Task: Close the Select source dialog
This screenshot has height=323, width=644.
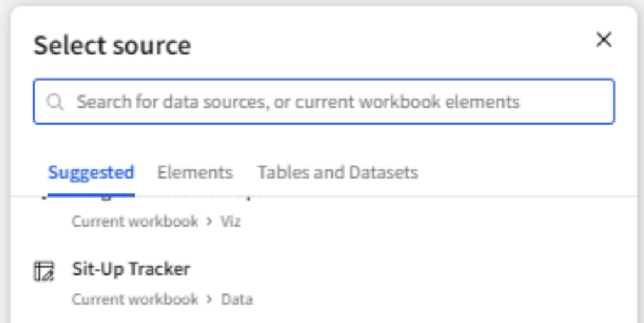Action: pyautogui.click(x=604, y=40)
